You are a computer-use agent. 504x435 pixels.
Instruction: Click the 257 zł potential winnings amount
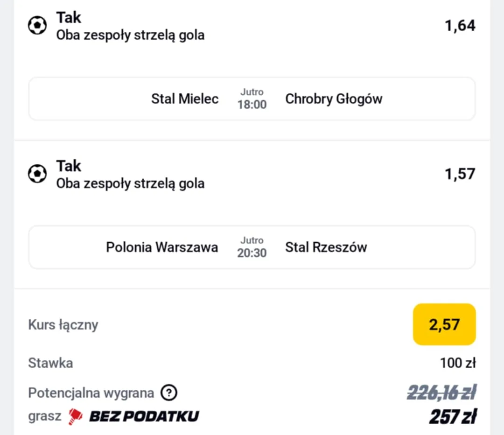click(x=452, y=416)
